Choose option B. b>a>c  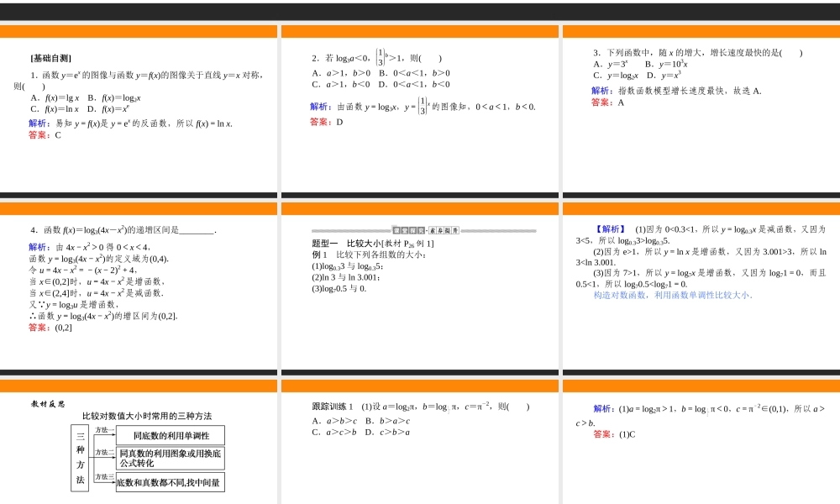(387, 421)
